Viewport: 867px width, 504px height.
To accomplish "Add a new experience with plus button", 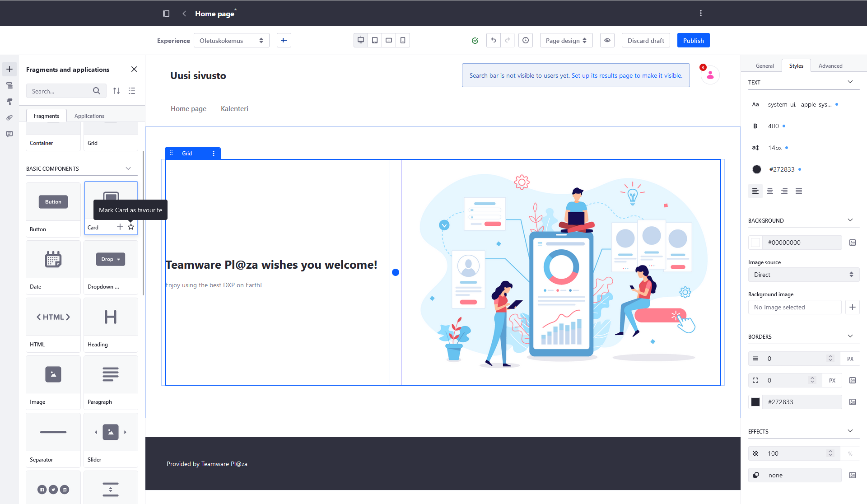I will 284,40.
